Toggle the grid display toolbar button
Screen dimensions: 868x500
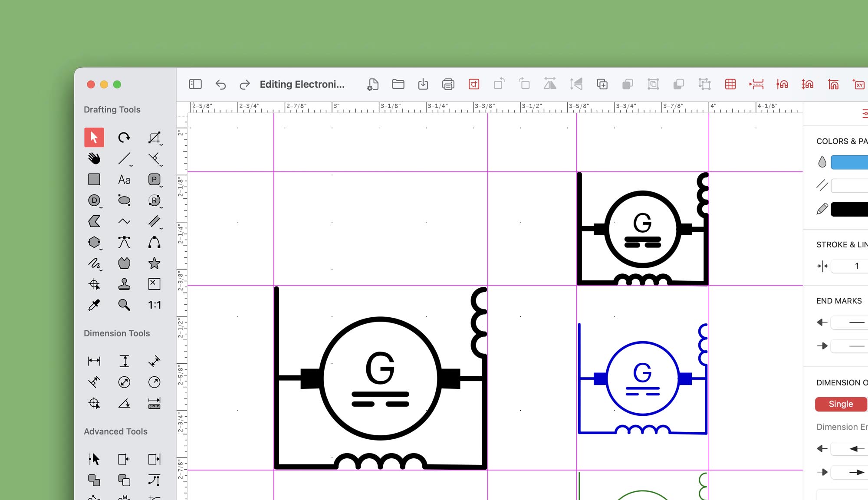pyautogui.click(x=730, y=84)
